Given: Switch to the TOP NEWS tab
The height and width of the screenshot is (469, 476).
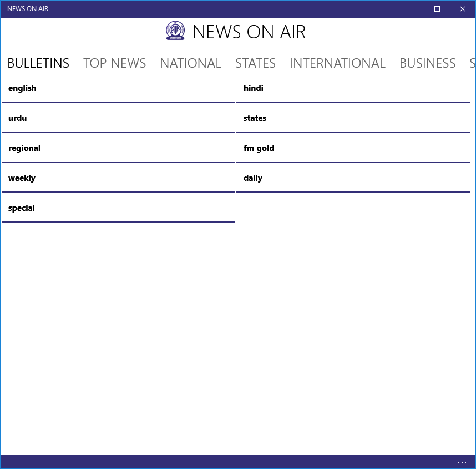Looking at the screenshot, I should pyautogui.click(x=114, y=63).
